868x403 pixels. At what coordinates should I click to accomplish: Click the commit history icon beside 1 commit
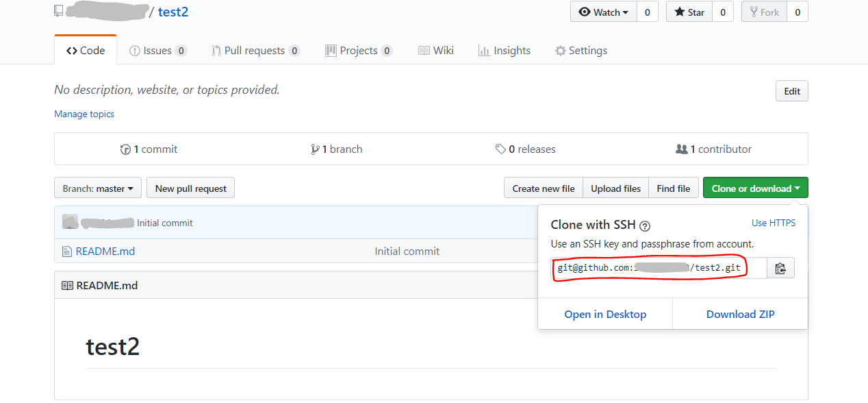125,149
